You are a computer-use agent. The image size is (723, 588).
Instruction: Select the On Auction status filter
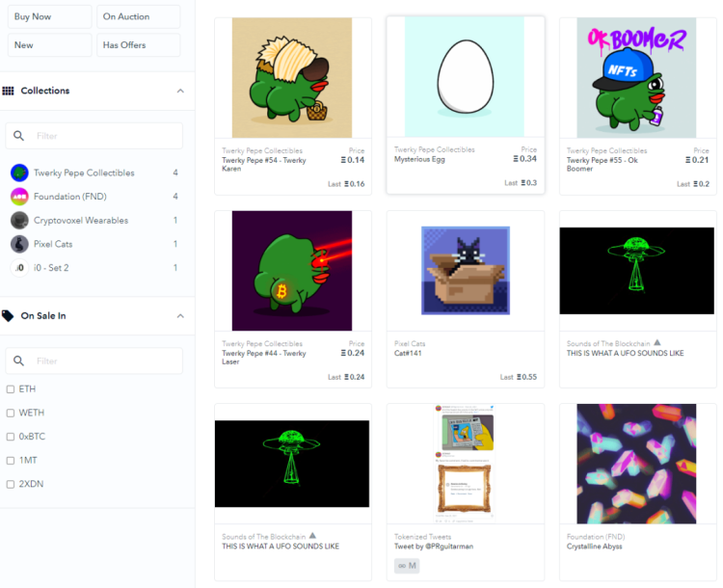click(138, 16)
